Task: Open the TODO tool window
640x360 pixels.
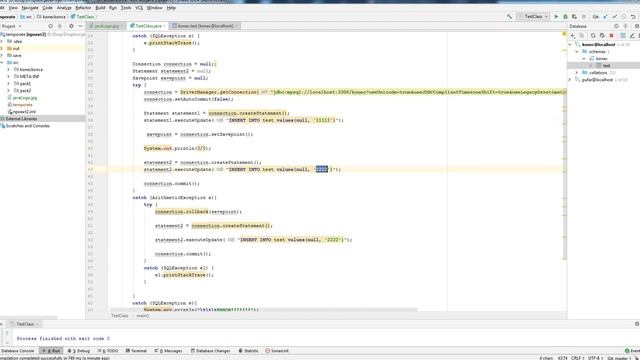Action: (x=108, y=351)
